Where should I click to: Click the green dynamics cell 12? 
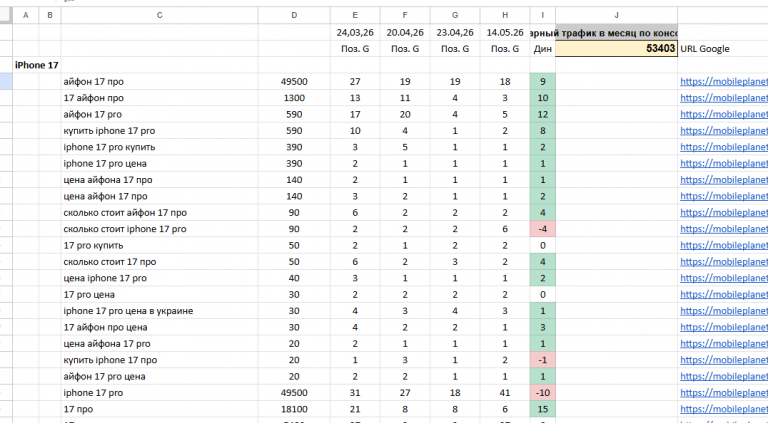(x=543, y=115)
